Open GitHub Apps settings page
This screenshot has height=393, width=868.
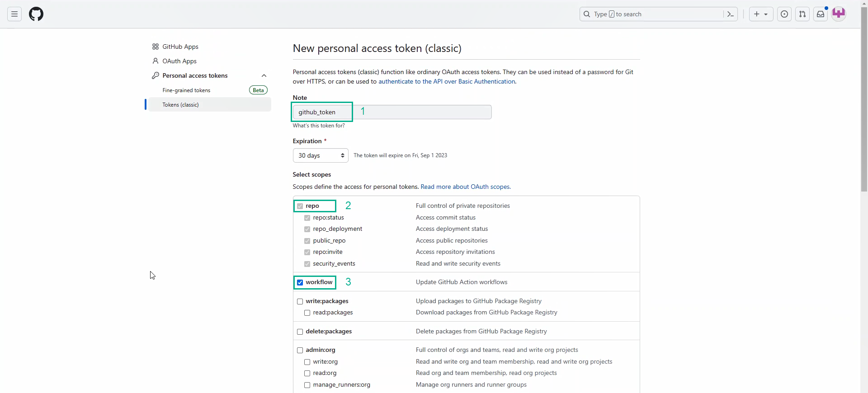(180, 47)
